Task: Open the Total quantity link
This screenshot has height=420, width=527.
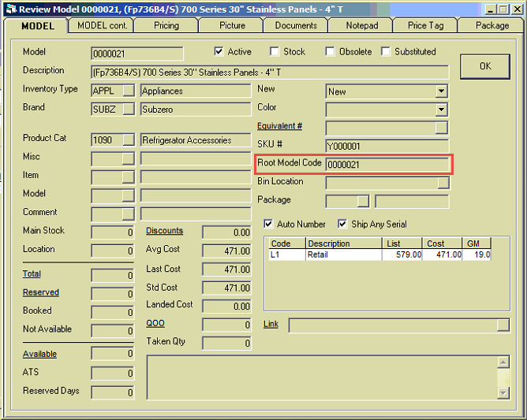Action: click(x=32, y=274)
